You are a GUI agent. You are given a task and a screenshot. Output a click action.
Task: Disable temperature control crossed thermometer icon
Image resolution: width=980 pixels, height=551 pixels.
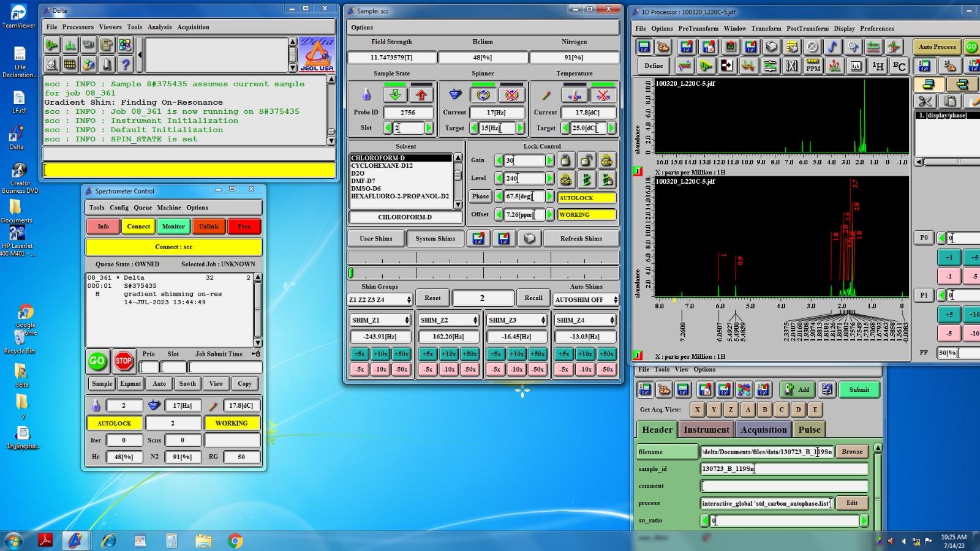click(603, 95)
